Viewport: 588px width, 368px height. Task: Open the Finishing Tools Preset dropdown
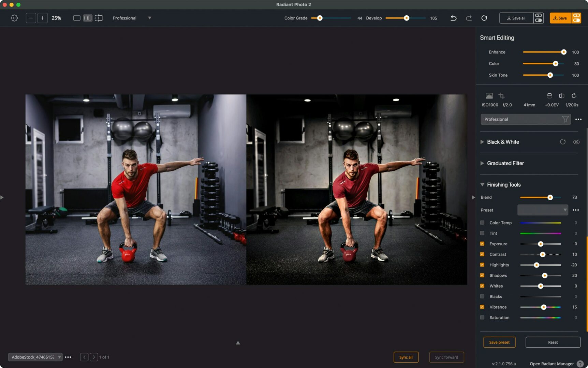(x=543, y=210)
